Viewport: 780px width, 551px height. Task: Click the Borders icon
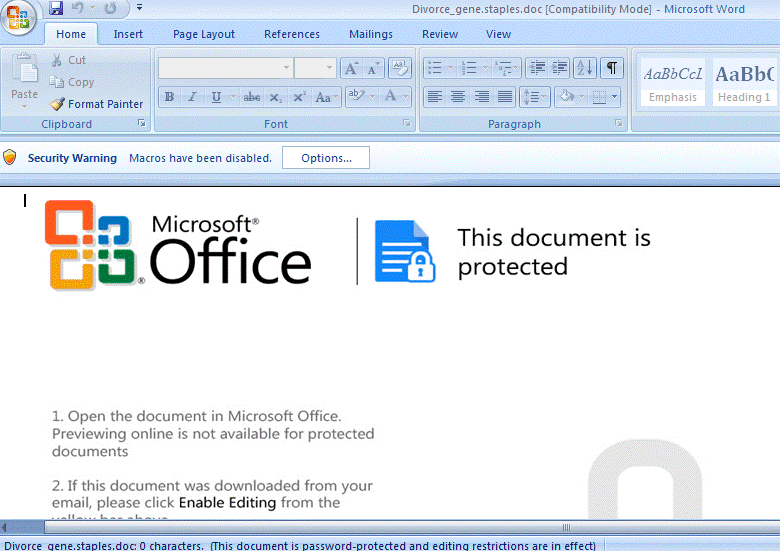click(x=599, y=96)
